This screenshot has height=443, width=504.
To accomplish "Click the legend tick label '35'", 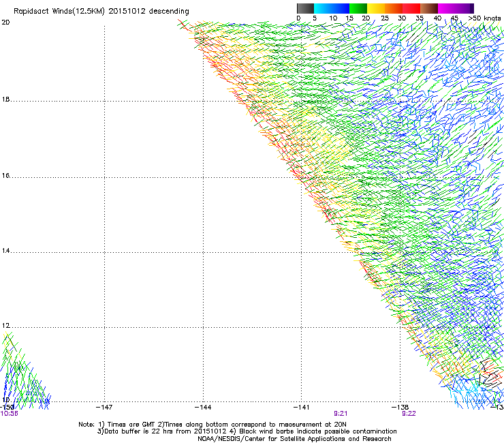I will (x=420, y=18).
